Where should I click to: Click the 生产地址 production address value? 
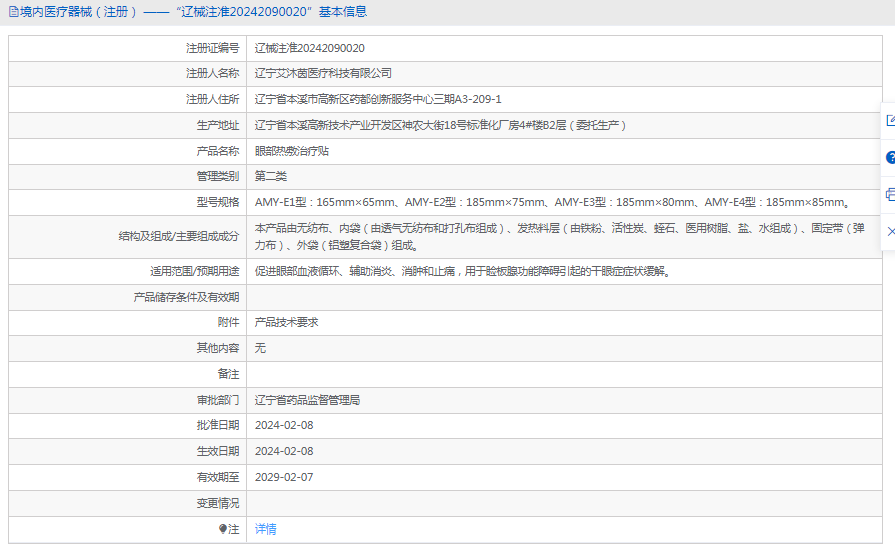pos(440,125)
